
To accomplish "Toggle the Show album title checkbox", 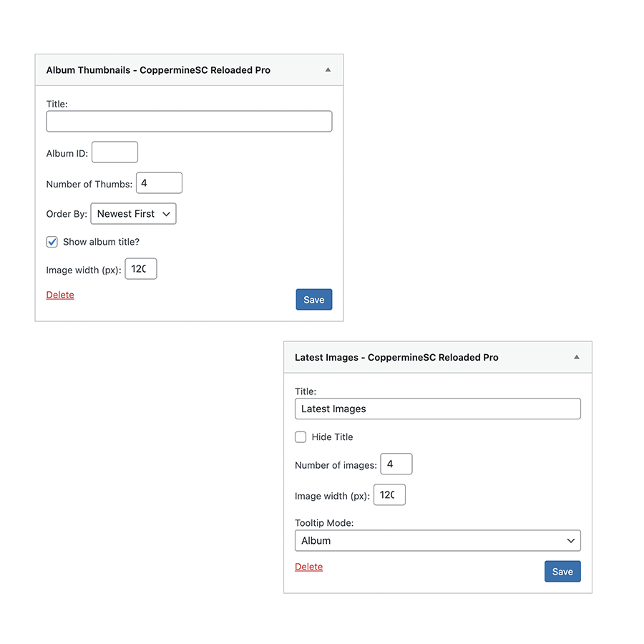I will 52,242.
